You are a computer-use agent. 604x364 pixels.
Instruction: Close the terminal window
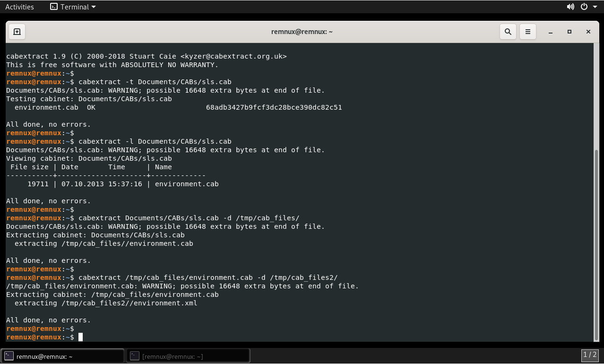pos(588,32)
